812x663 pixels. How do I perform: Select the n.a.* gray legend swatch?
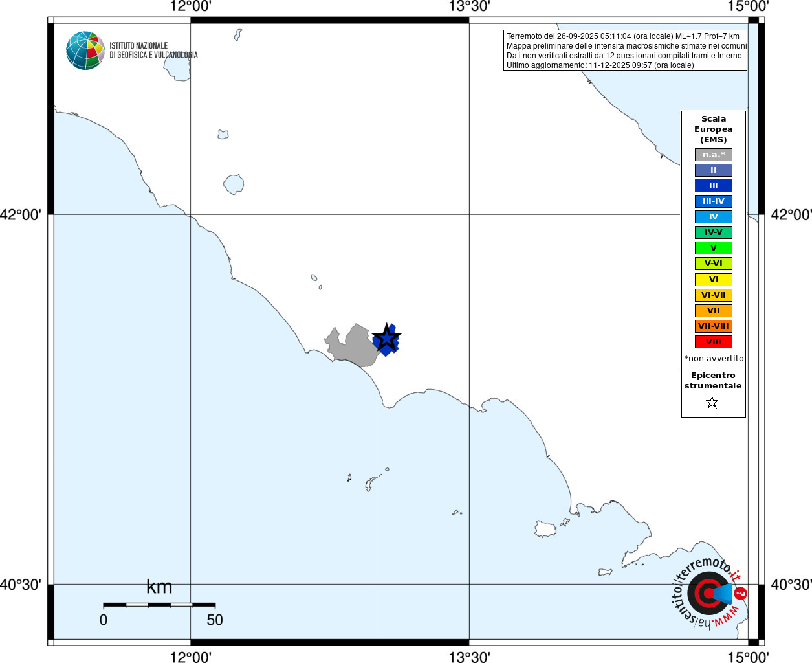click(714, 155)
